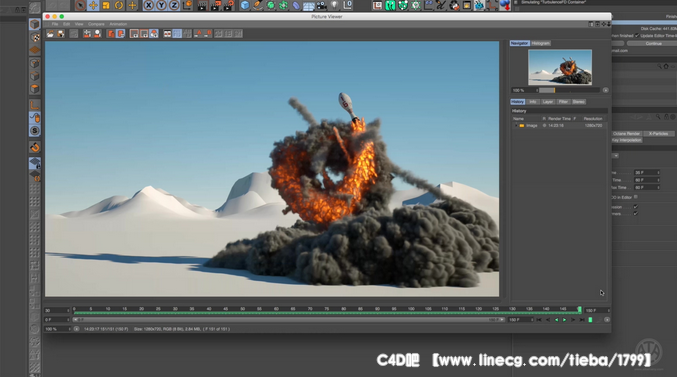This screenshot has width=677, height=377.
Task: Switch to the Stereo tab
Action: (x=579, y=102)
